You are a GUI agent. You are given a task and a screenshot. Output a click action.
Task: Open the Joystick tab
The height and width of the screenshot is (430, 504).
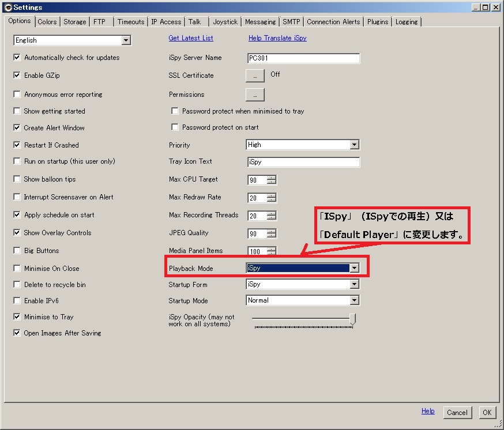pyautogui.click(x=225, y=22)
